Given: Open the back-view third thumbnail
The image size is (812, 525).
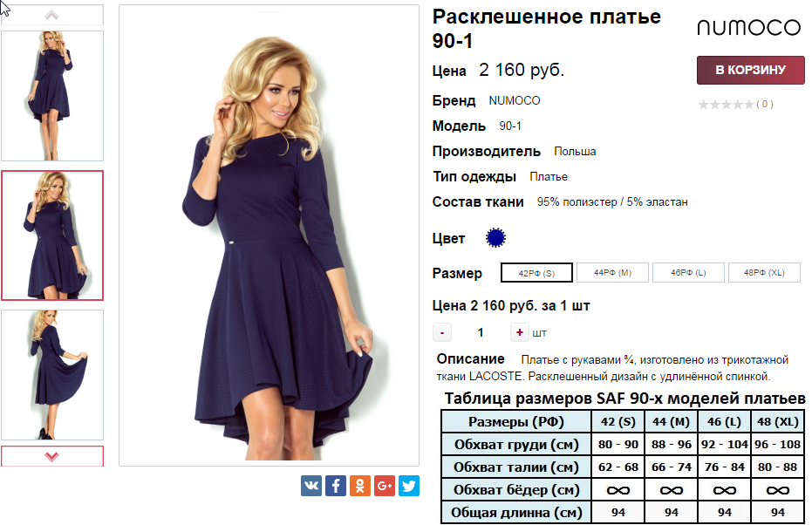Looking at the screenshot, I should click(x=52, y=375).
